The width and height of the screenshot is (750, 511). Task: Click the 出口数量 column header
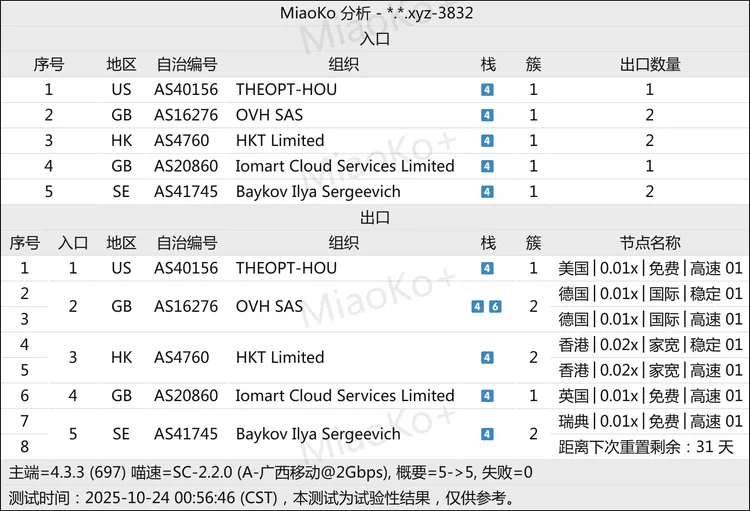tap(650, 64)
